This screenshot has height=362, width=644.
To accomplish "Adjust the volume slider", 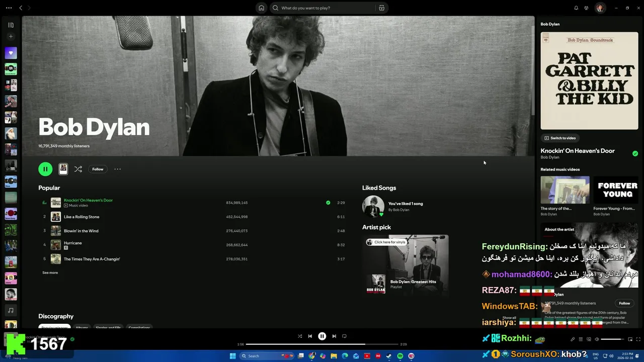I will [612, 339].
